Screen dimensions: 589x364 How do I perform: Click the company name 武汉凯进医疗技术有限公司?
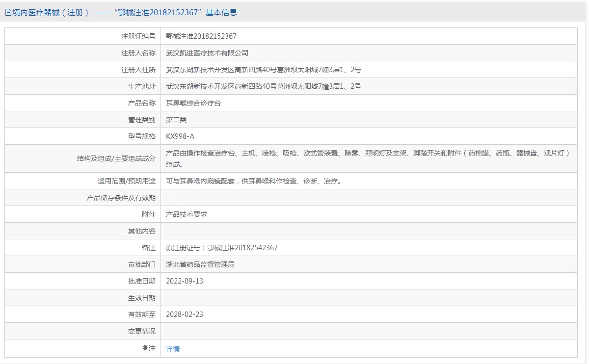pos(207,53)
